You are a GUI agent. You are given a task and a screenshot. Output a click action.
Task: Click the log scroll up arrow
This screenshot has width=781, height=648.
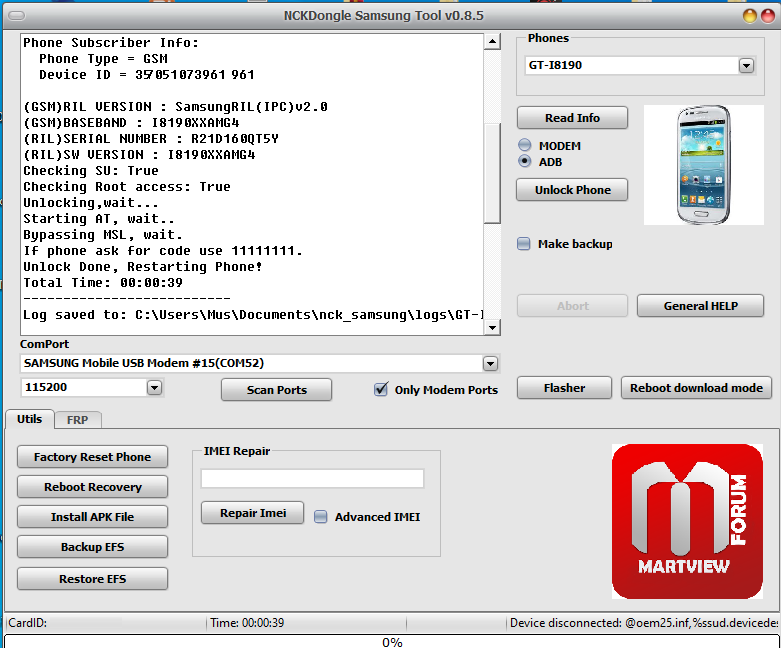click(x=492, y=41)
